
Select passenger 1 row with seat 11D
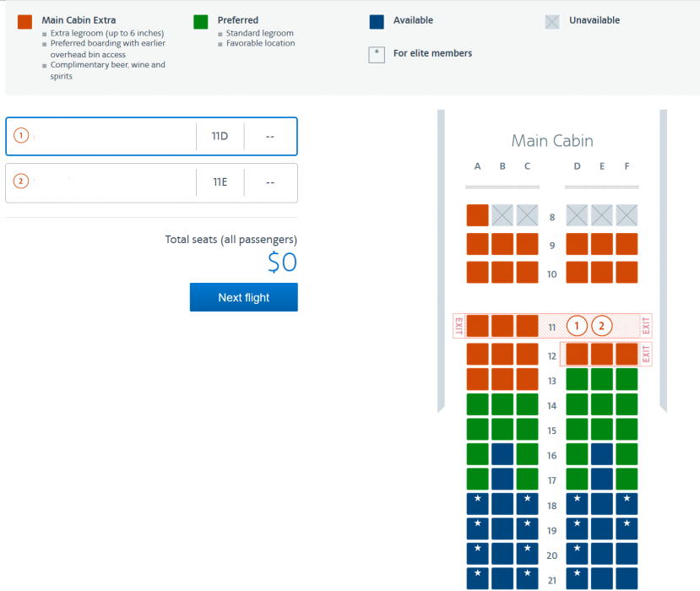point(151,137)
